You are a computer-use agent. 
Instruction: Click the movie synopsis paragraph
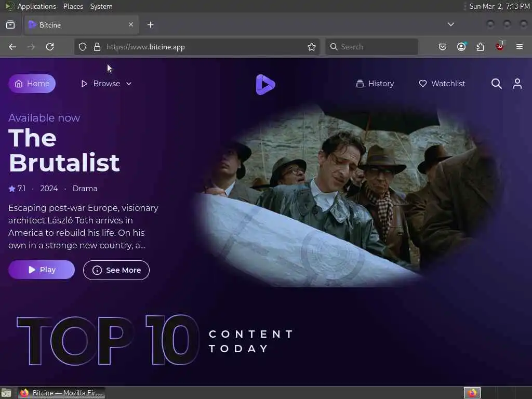click(84, 227)
